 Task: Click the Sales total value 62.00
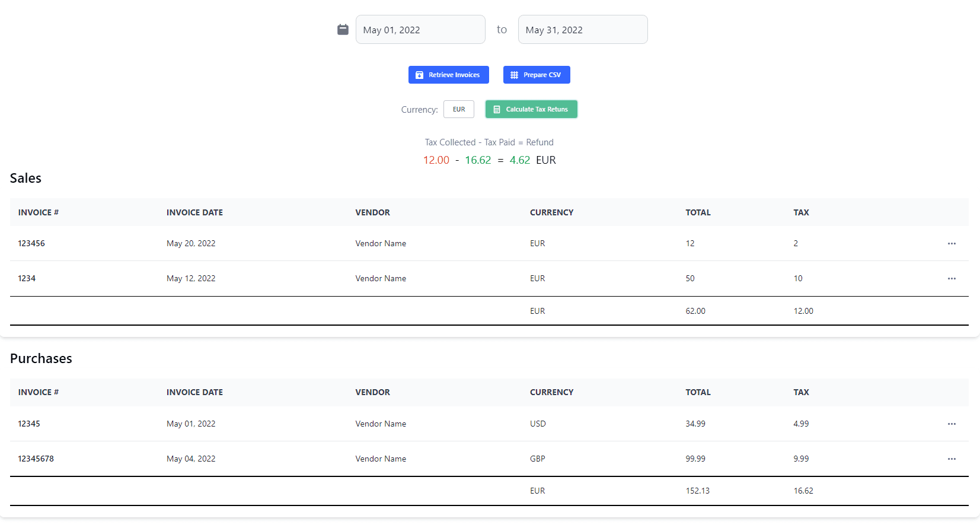click(695, 311)
